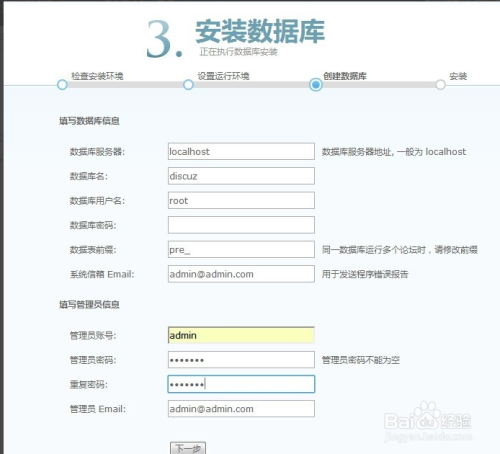Viewport: 500px width, 454px height.
Task: Click the hint mentioning 一般为 localhost
Action: pyautogui.click(x=394, y=152)
